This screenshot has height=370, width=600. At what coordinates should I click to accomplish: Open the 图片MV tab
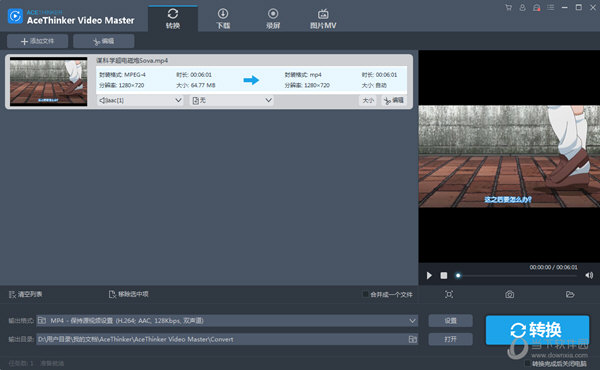pos(323,19)
